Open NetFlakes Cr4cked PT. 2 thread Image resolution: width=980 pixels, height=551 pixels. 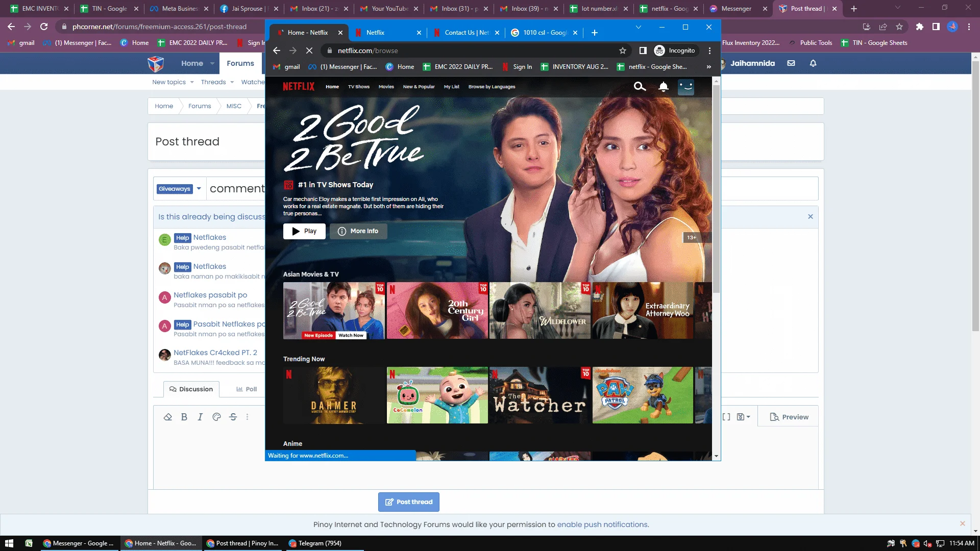coord(215,353)
